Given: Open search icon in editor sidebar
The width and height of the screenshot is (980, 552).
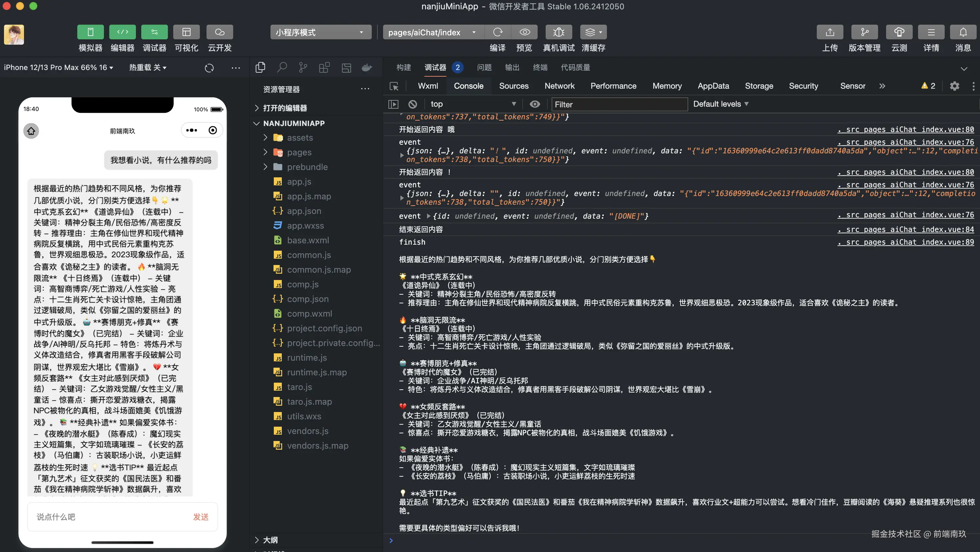Looking at the screenshot, I should [x=282, y=68].
